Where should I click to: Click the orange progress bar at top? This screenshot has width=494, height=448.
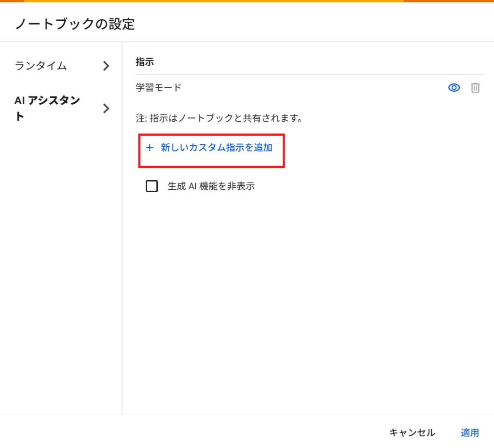247,1
